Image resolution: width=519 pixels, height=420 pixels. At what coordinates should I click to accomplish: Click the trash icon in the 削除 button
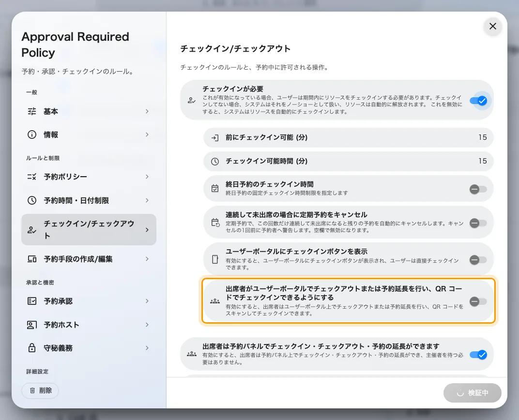pyautogui.click(x=32, y=390)
